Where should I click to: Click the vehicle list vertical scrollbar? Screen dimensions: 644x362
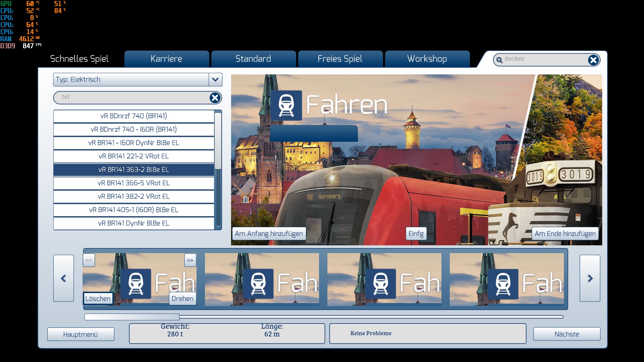pos(218,141)
